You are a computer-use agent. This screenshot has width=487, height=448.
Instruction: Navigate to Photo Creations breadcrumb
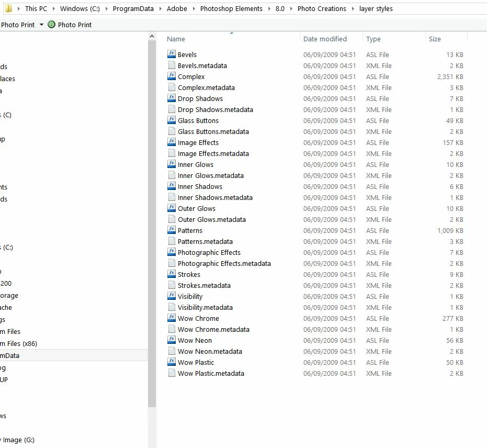point(322,9)
